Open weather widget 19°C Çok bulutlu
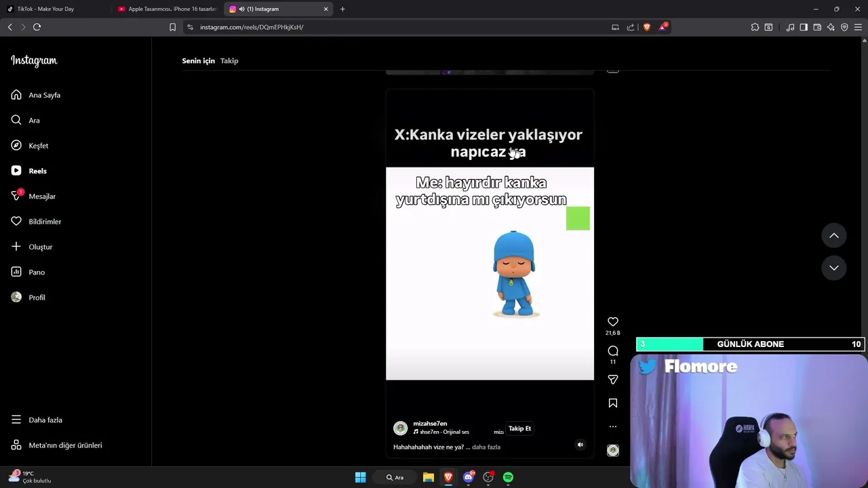Viewport: 868px width, 488px height. click(x=30, y=477)
